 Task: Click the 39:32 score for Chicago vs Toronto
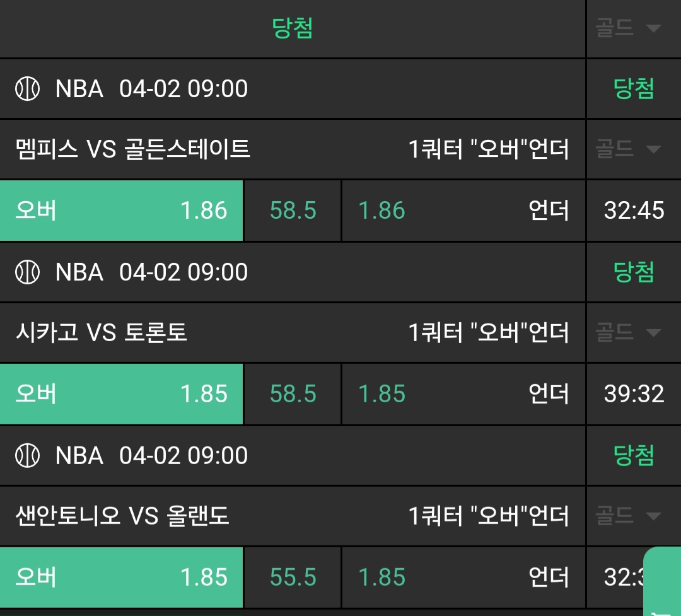coord(634,394)
